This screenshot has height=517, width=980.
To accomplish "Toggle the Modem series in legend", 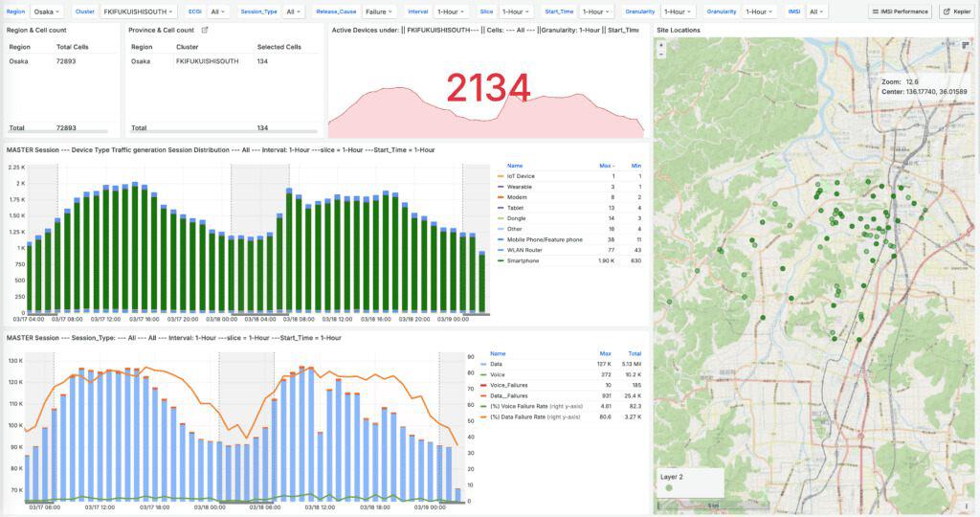I will (516, 197).
